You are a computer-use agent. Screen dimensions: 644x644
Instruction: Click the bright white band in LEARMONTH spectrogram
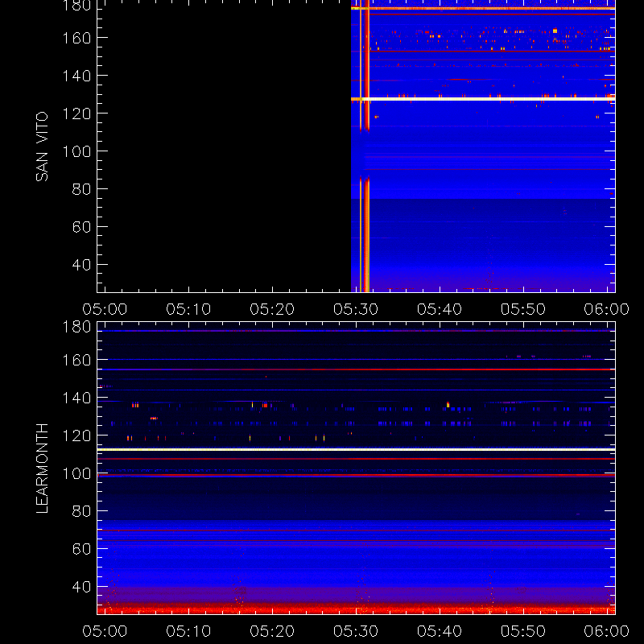coord(356,450)
